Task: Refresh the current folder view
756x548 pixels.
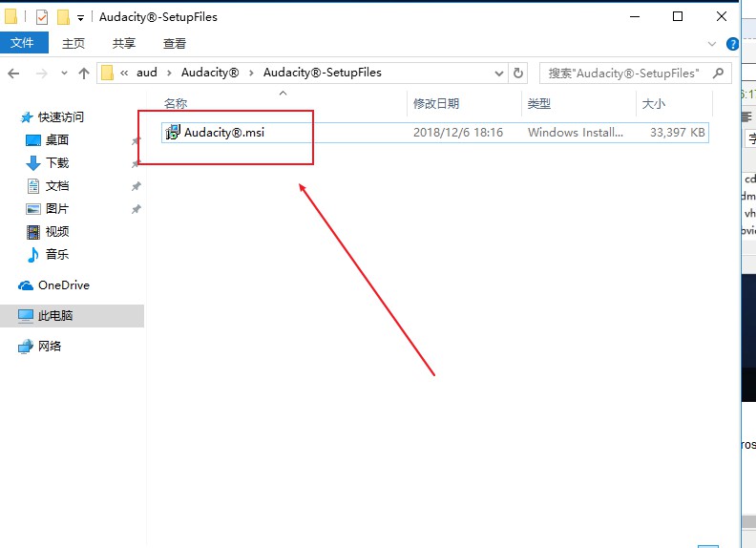Action: coord(517,74)
